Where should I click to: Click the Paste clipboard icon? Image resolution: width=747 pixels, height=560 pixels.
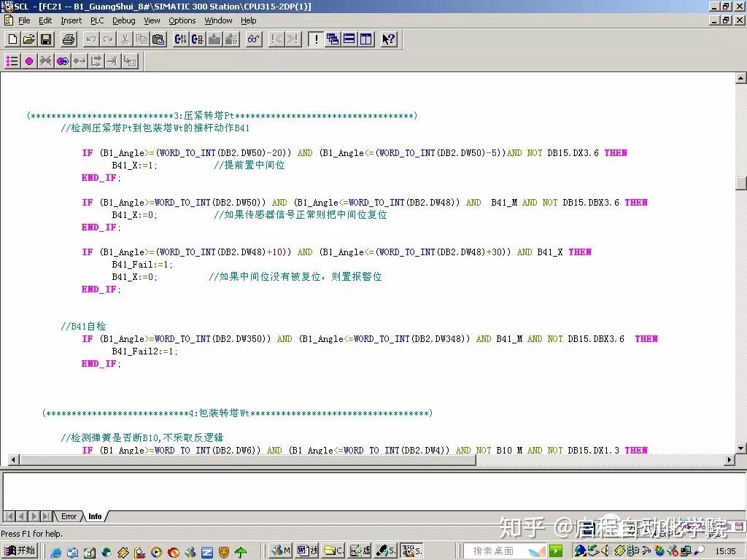[158, 39]
